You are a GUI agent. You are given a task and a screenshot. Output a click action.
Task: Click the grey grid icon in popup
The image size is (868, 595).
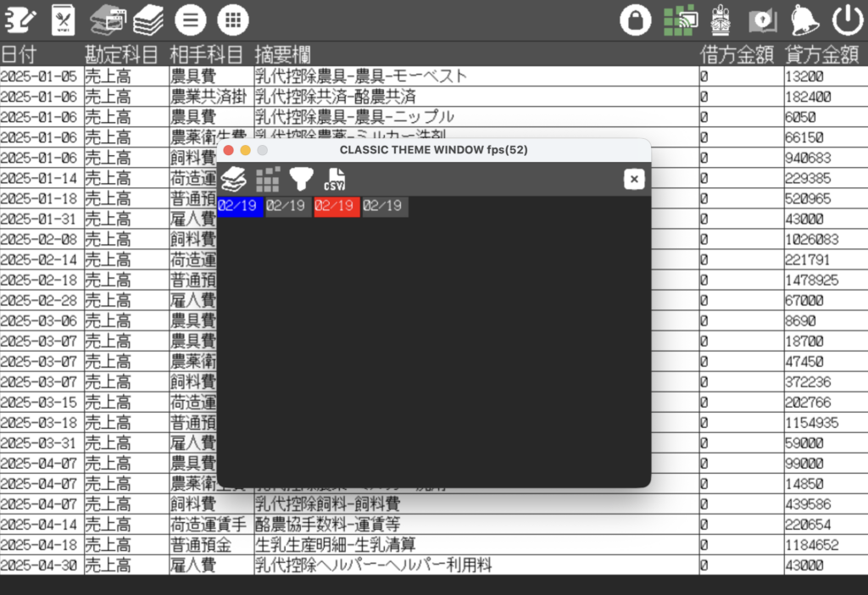click(268, 179)
